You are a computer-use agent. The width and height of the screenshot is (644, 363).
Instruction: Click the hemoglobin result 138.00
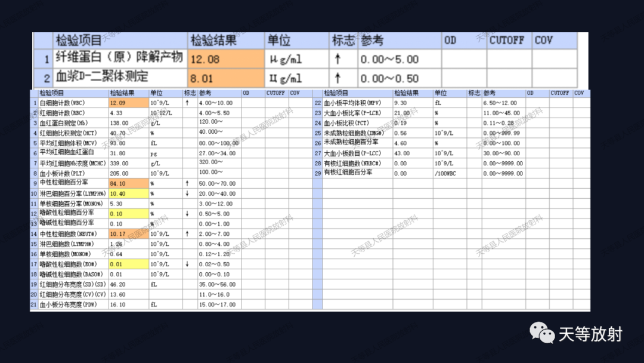coord(119,123)
